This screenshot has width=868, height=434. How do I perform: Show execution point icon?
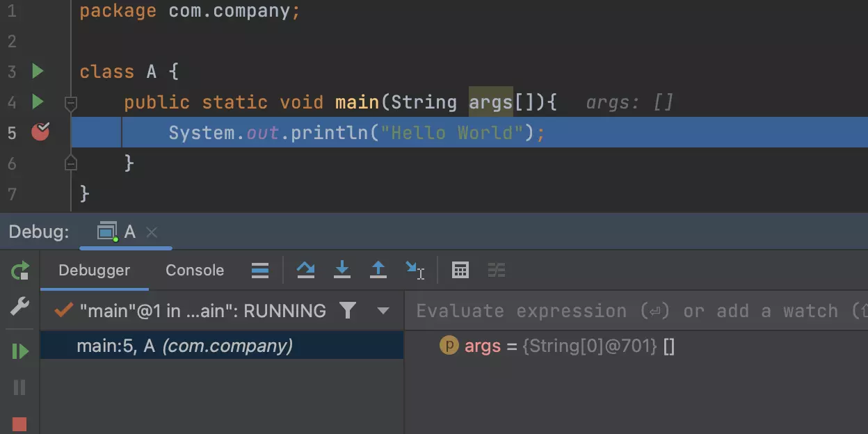(260, 271)
